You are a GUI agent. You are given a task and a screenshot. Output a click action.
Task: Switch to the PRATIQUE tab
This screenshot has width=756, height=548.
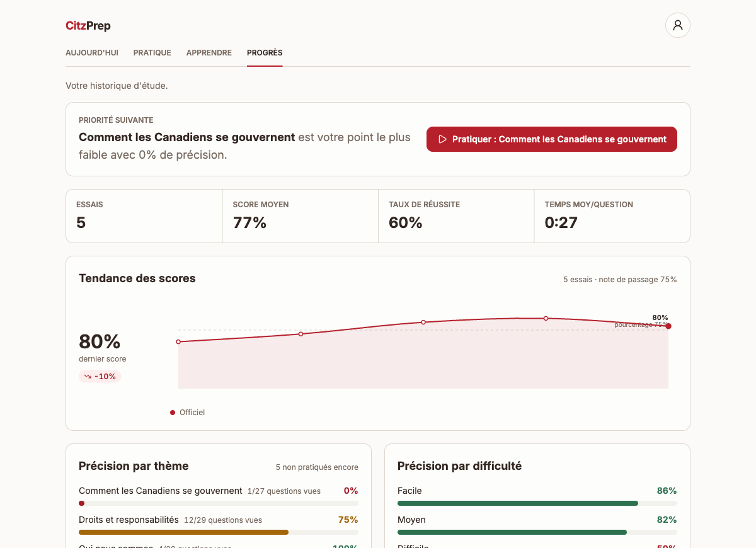(x=152, y=53)
